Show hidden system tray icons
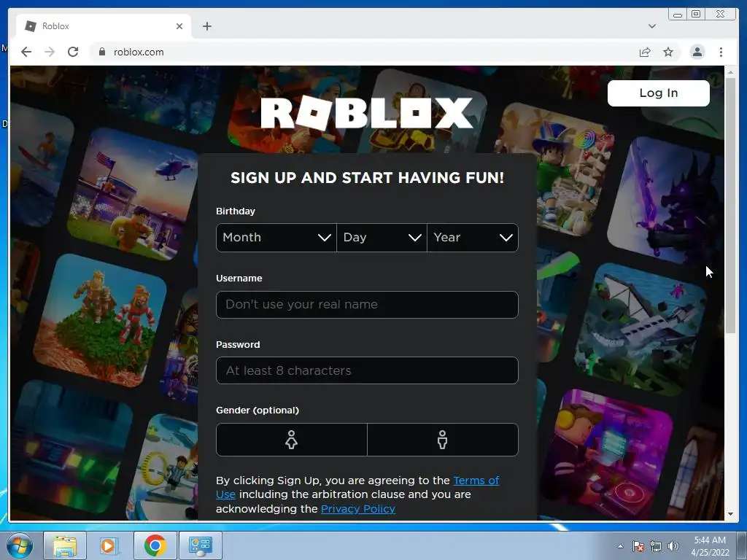Image resolution: width=747 pixels, height=560 pixels. 620,546
